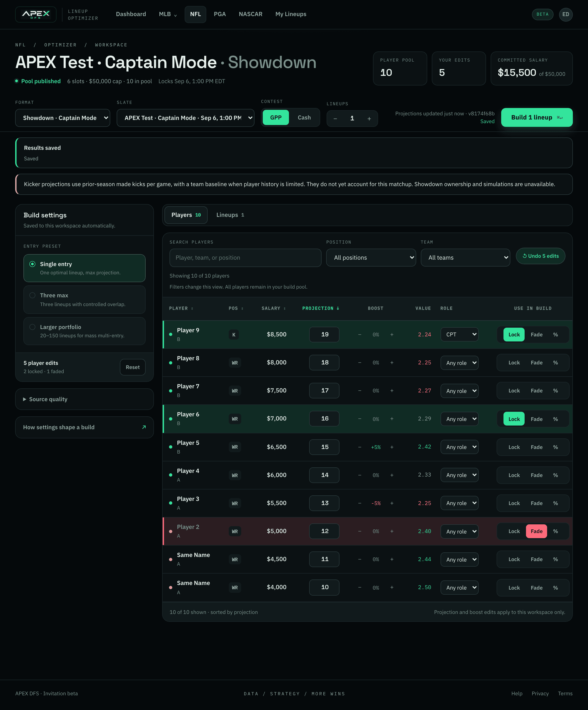Switch to the Lineups tab

coord(230,215)
